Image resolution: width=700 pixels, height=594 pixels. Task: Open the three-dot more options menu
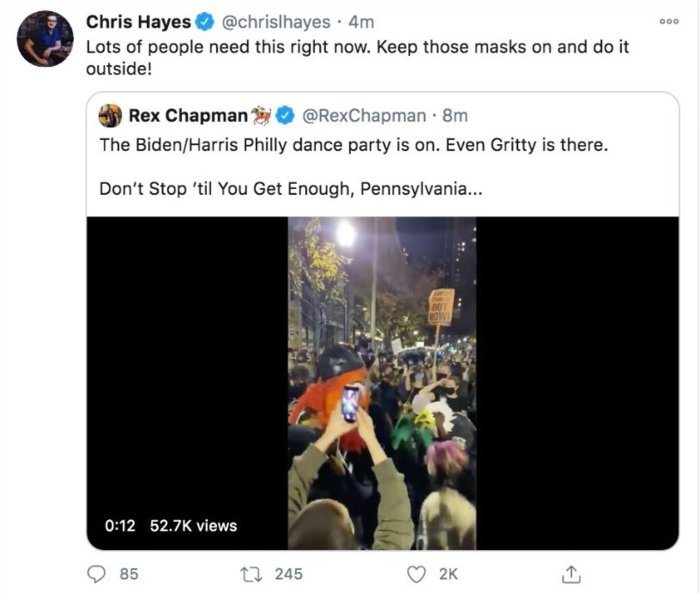point(667,21)
